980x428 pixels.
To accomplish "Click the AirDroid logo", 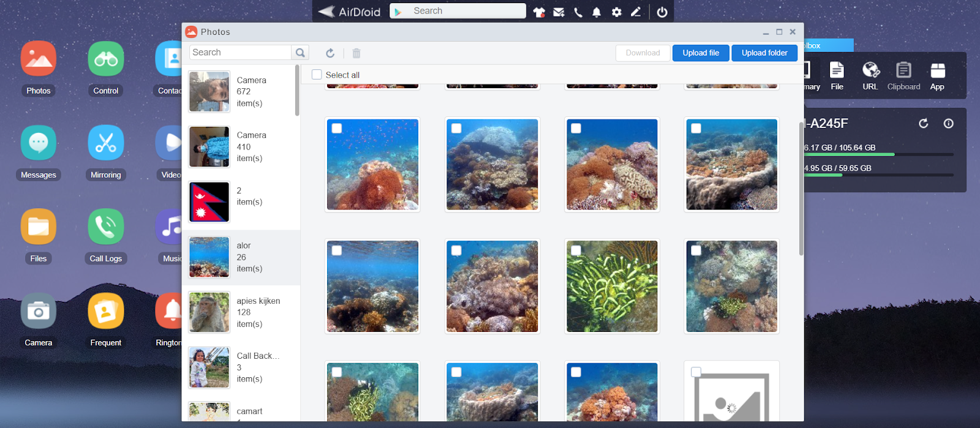I will [350, 12].
